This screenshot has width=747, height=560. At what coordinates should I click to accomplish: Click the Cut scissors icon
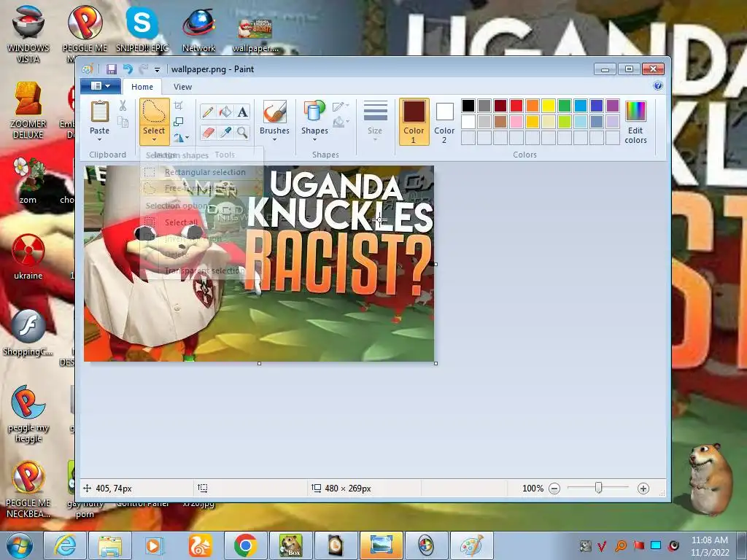coord(123,106)
